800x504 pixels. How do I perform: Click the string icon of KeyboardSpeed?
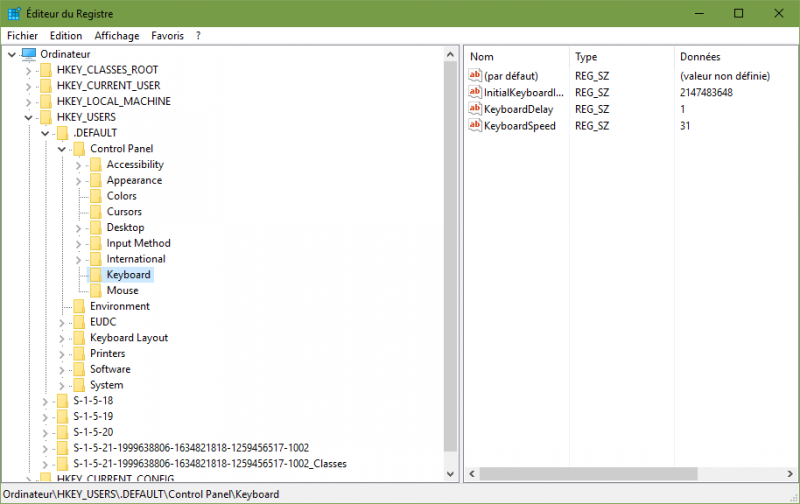[x=475, y=125]
